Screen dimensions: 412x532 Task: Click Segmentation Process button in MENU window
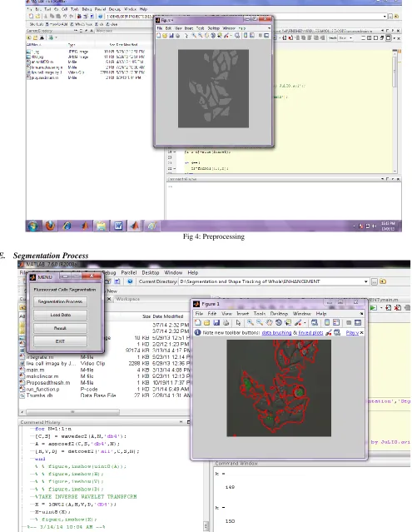[60, 301]
